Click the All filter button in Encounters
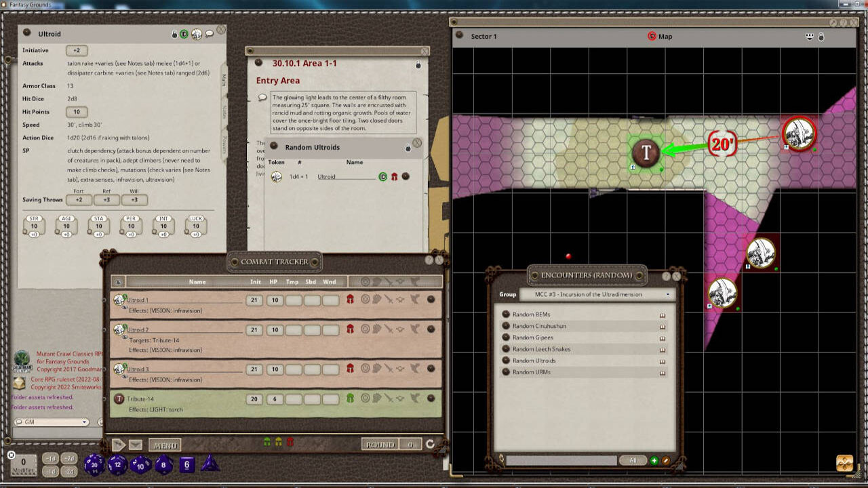Viewport: 868px width, 488px height. coord(632,461)
